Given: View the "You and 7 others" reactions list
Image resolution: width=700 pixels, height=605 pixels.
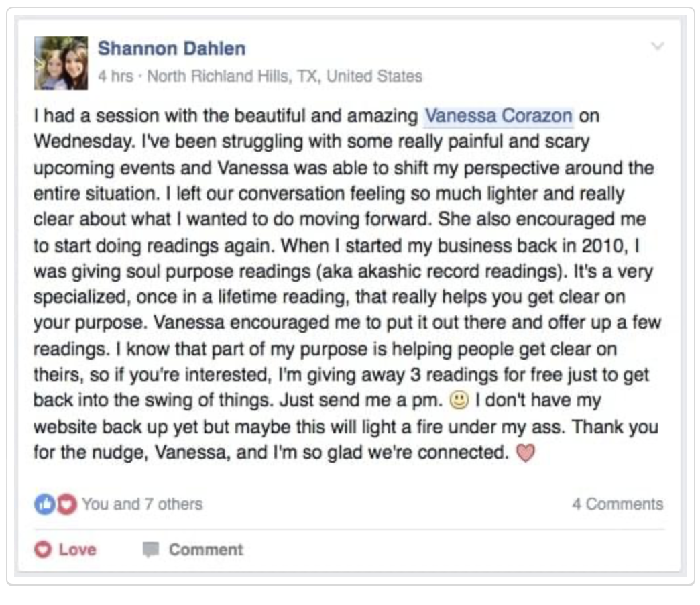Looking at the screenshot, I should [142, 504].
